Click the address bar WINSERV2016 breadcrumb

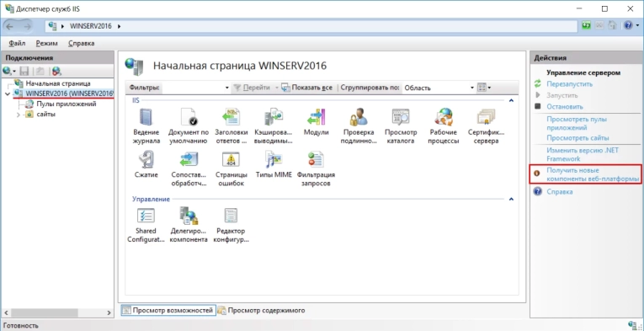pos(91,26)
